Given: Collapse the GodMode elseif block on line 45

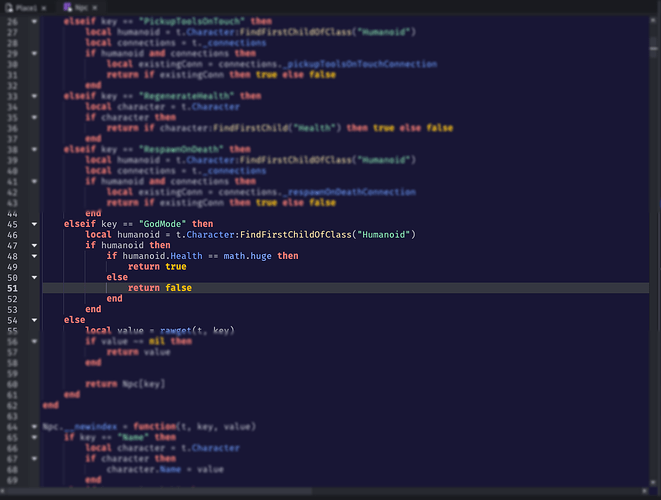Looking at the screenshot, I should tap(34, 224).
